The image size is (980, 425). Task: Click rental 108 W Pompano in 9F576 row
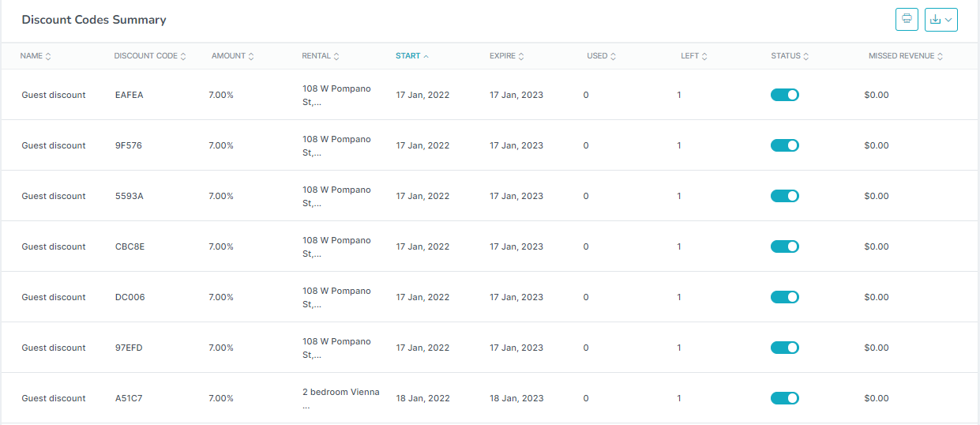pyautogui.click(x=336, y=145)
